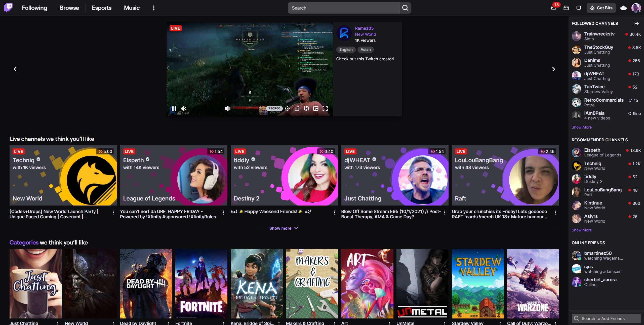Collapse the Followed Channels sidebar

tap(636, 23)
